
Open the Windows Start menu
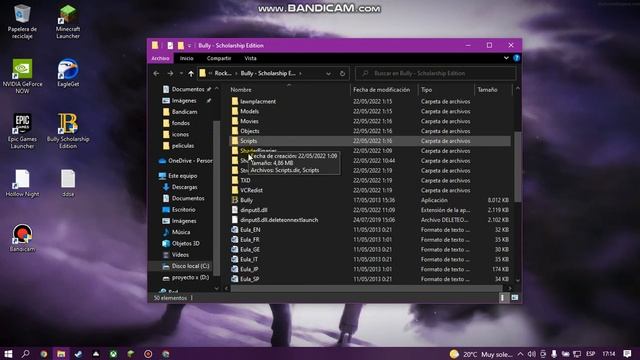pos(8,353)
